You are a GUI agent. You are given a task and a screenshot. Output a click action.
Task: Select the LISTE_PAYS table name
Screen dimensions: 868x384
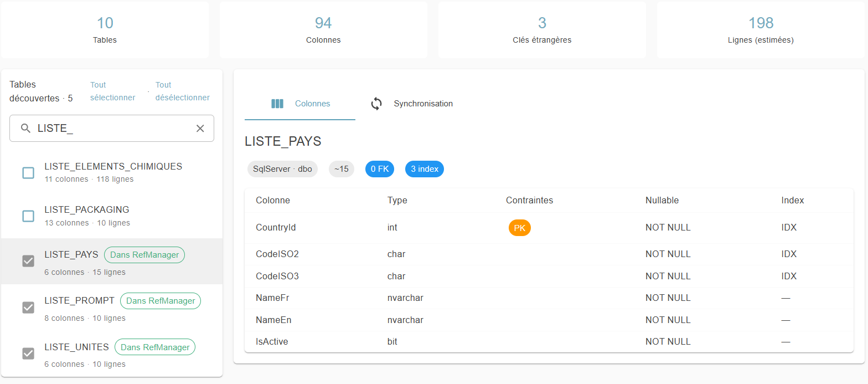[71, 254]
